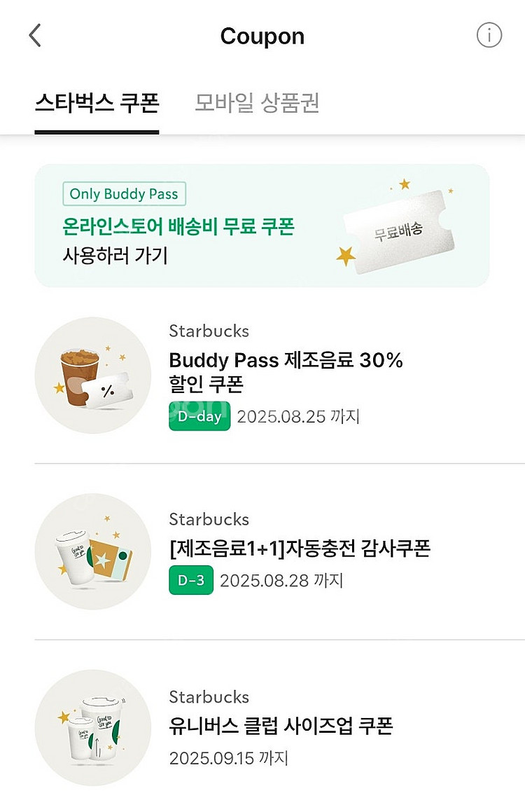Open the 온라인스토어 배송비 무료 쿠폰 banner

point(178,226)
